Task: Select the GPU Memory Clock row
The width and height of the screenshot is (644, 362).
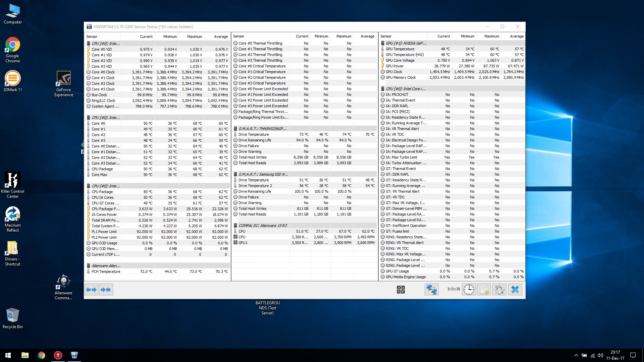Action: point(452,77)
